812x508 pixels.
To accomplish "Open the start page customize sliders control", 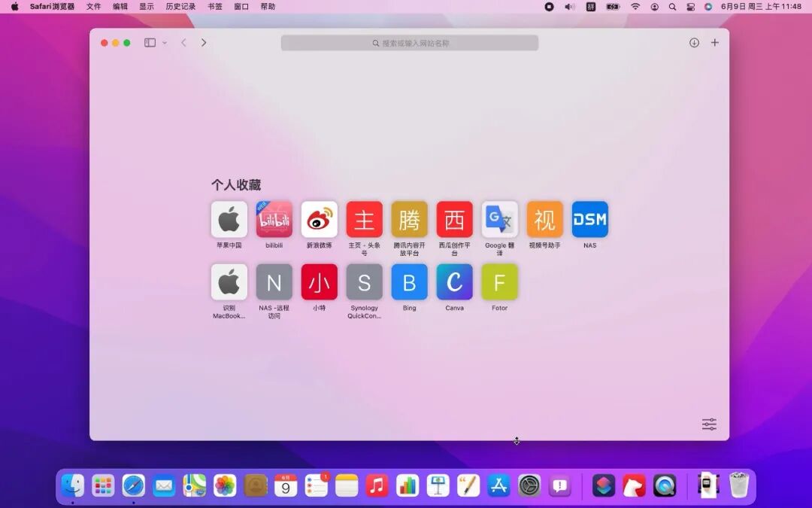I will pos(708,424).
